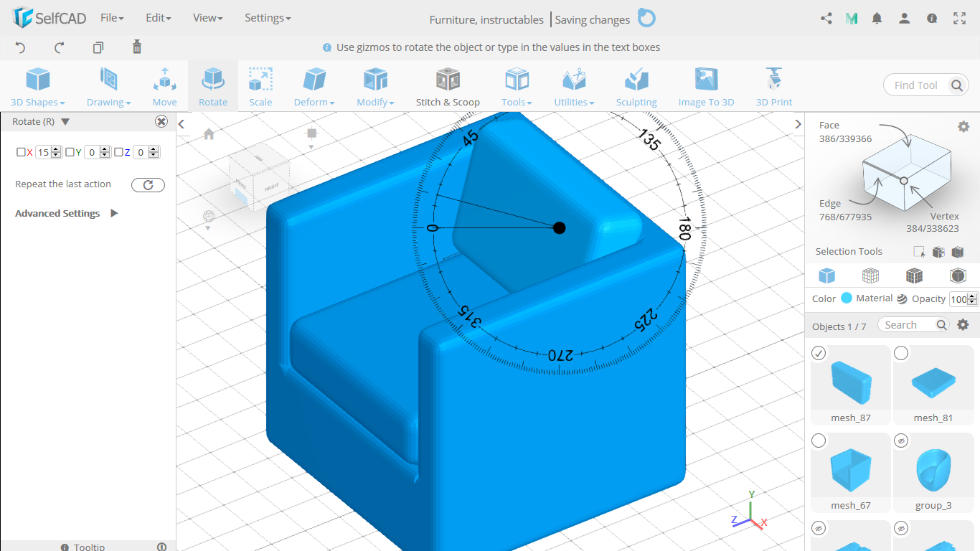Open the 3D Shapes tool
This screenshot has height=551, width=980.
(x=38, y=86)
